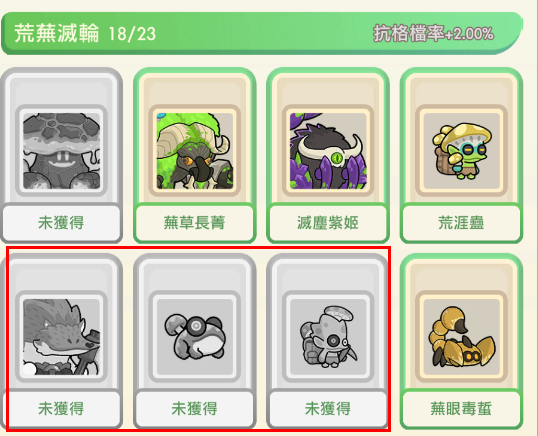
Task: Tap the locked gray frog portrait
Action: (x=195, y=337)
